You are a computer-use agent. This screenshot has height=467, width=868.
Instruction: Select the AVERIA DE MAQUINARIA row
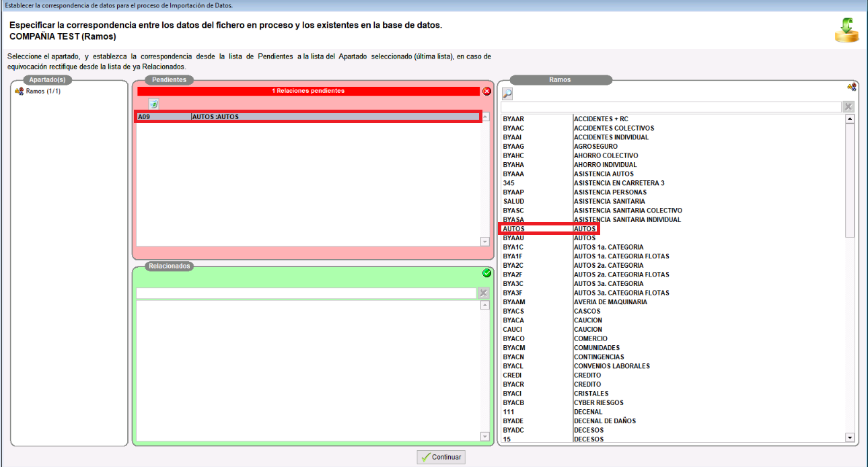click(x=673, y=302)
